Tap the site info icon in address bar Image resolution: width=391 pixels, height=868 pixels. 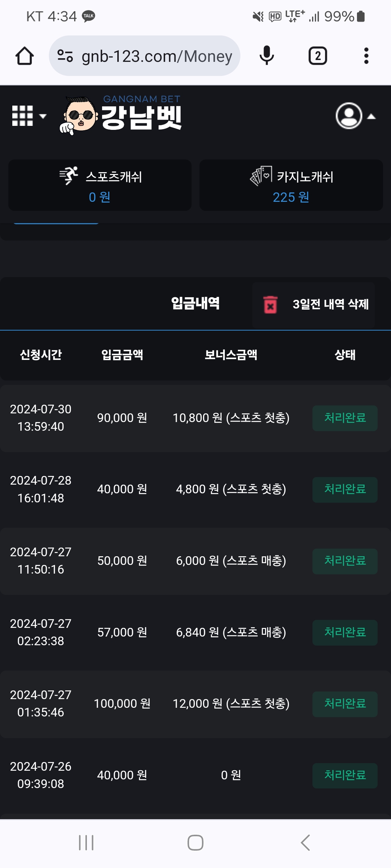pyautogui.click(x=65, y=56)
